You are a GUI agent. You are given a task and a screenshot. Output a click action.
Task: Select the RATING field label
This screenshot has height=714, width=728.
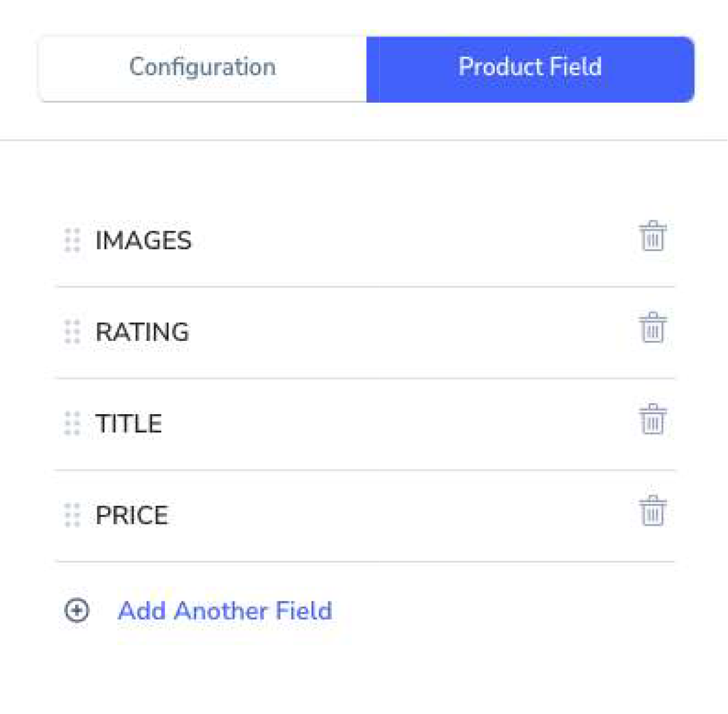(142, 332)
